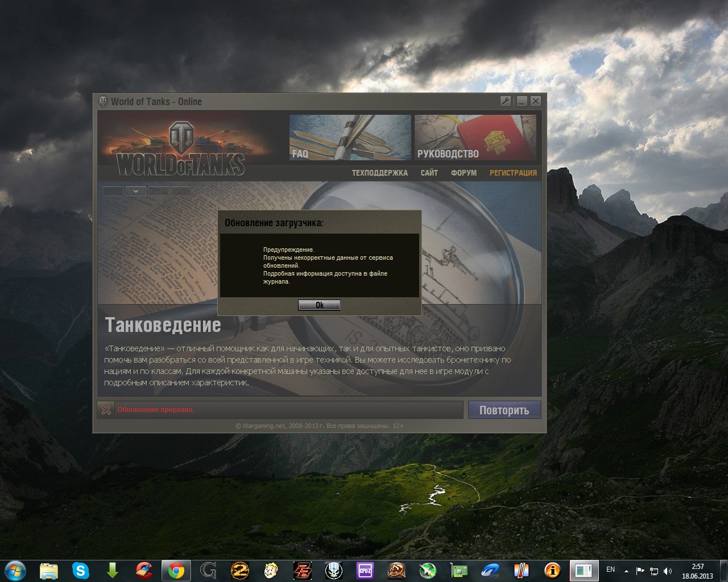The width and height of the screenshot is (728, 582).
Task: Open Google Chrome from the taskbar
Action: [x=176, y=570]
